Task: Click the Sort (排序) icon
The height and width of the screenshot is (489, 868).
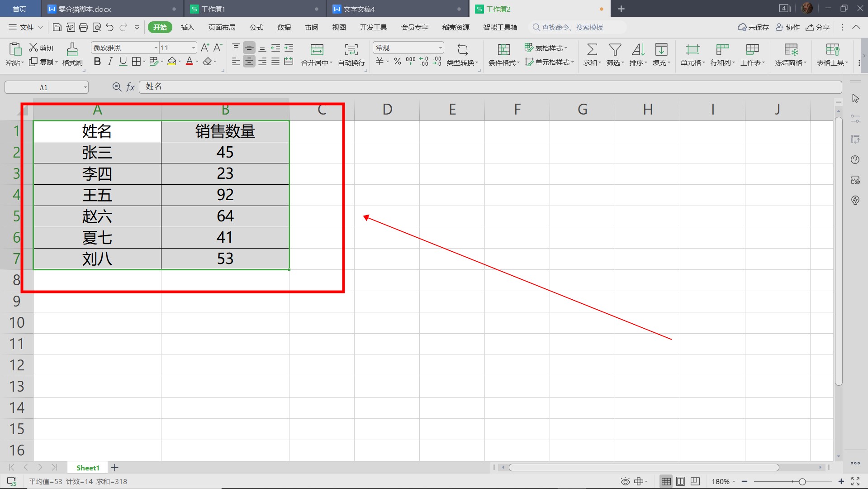Action: point(638,49)
